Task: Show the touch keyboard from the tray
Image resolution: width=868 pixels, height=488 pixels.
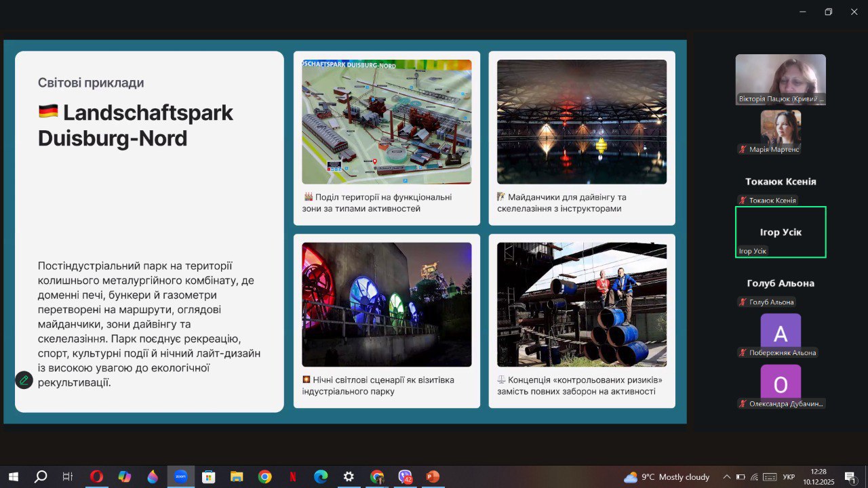Action: (x=770, y=476)
